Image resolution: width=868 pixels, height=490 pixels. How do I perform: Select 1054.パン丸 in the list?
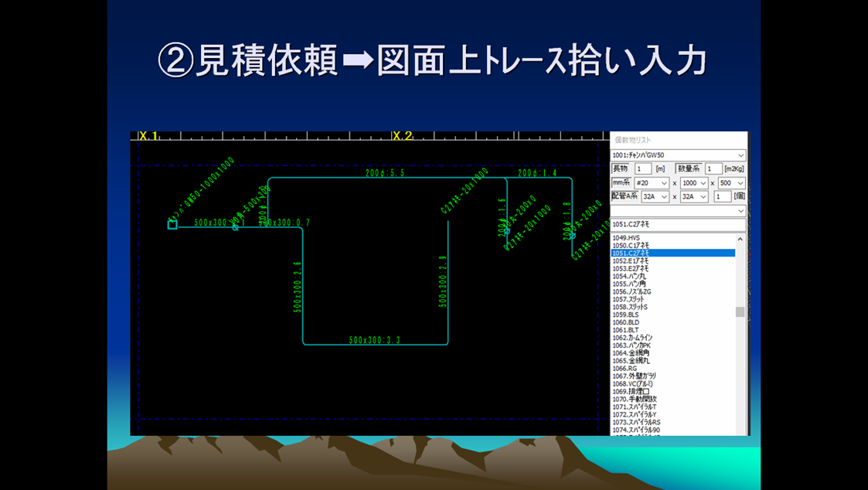(673, 276)
